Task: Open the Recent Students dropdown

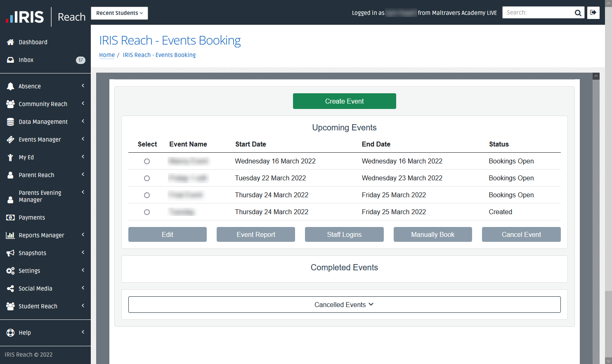Action: 119,13
